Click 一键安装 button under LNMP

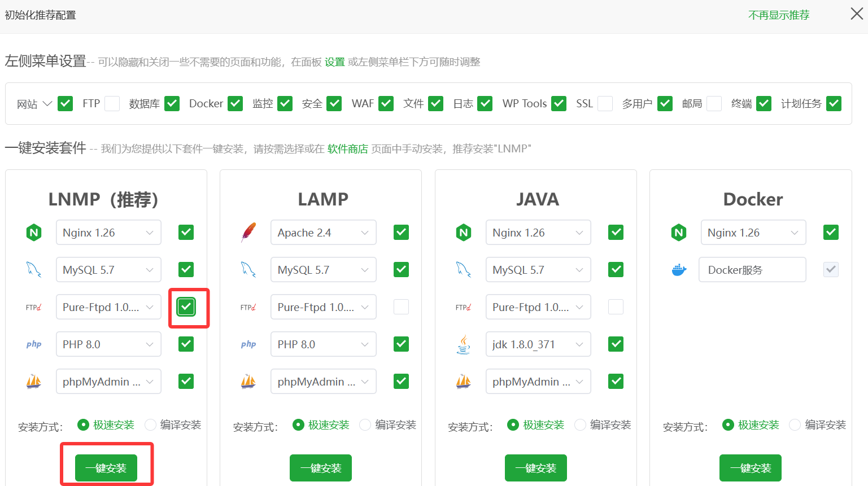(x=106, y=468)
